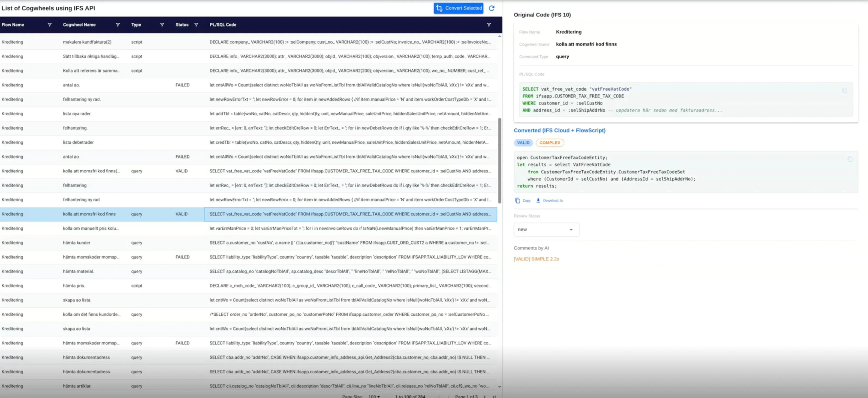Image resolution: width=868 pixels, height=398 pixels.
Task: Select the hämta material. row
Action: 248,271
